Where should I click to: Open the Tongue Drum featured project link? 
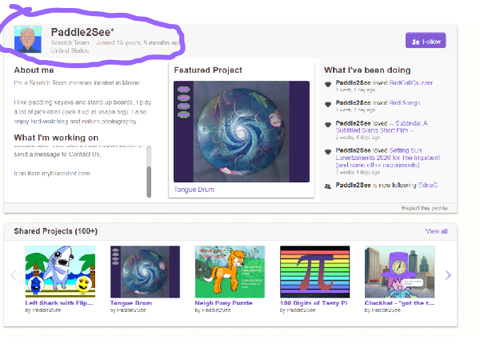tap(194, 189)
